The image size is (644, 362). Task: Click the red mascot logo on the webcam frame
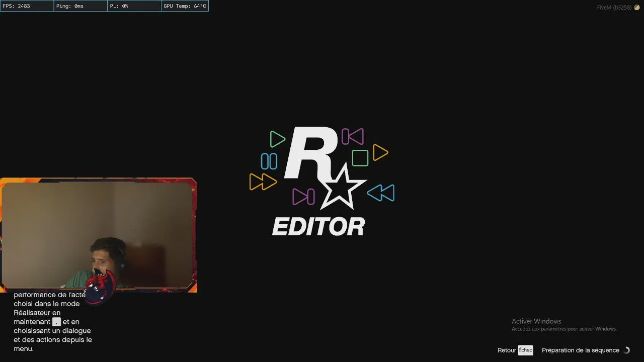(100, 286)
